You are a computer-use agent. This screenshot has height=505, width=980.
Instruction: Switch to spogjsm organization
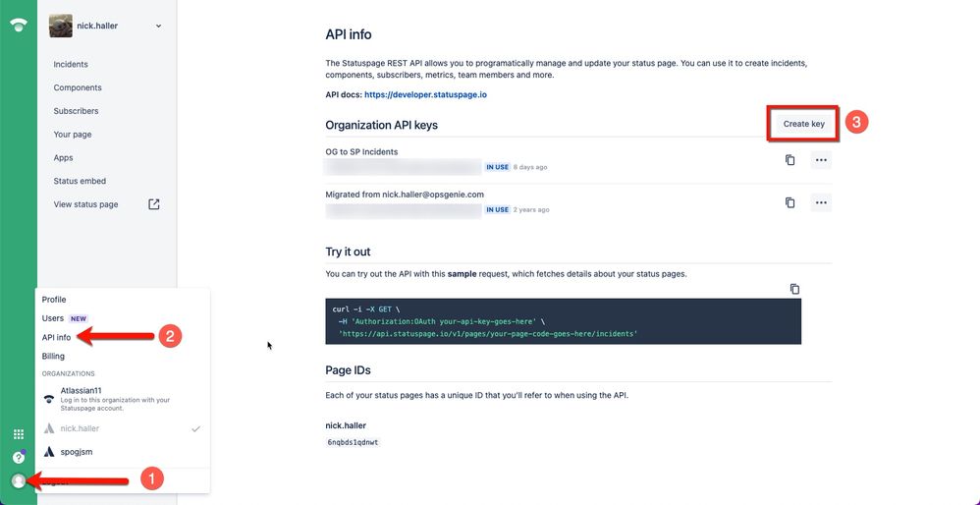pos(123,451)
